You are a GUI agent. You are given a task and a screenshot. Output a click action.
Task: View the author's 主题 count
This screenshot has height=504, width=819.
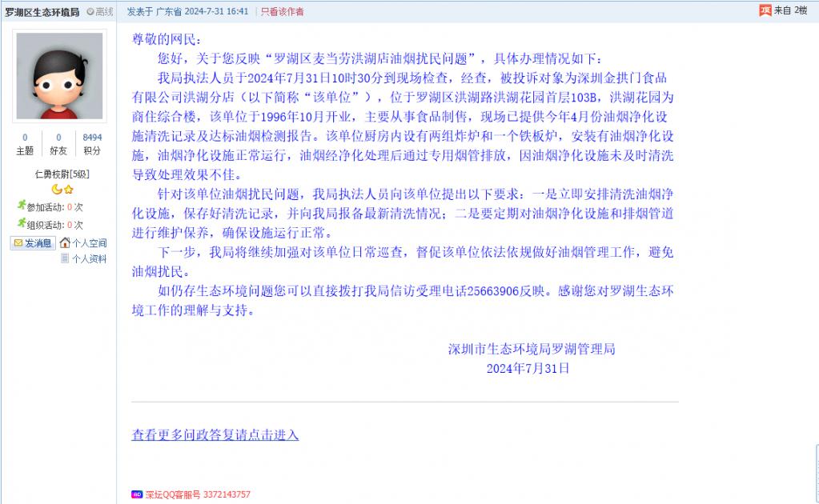[25, 144]
